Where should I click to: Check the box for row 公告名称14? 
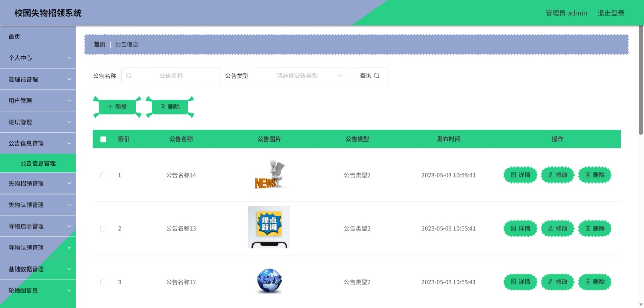(x=103, y=175)
